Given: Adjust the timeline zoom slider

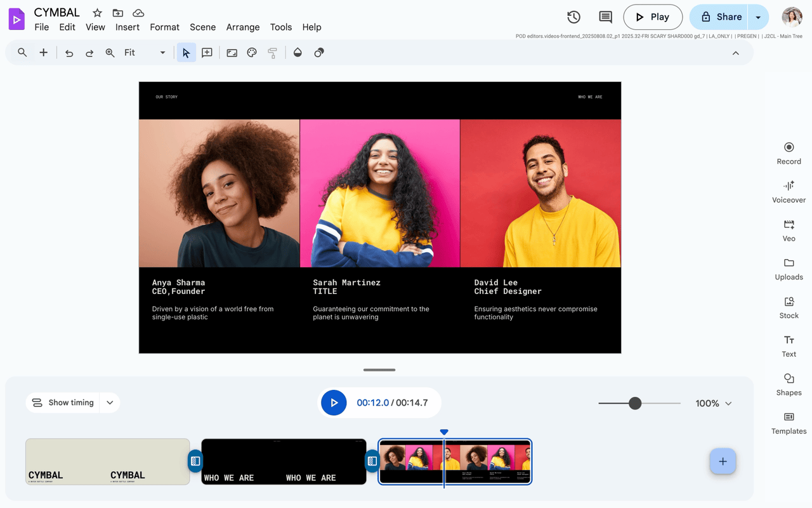Looking at the screenshot, I should (x=636, y=403).
